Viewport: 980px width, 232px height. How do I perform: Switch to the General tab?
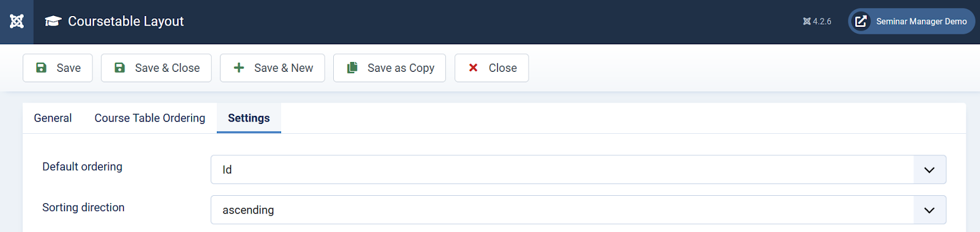click(x=53, y=118)
